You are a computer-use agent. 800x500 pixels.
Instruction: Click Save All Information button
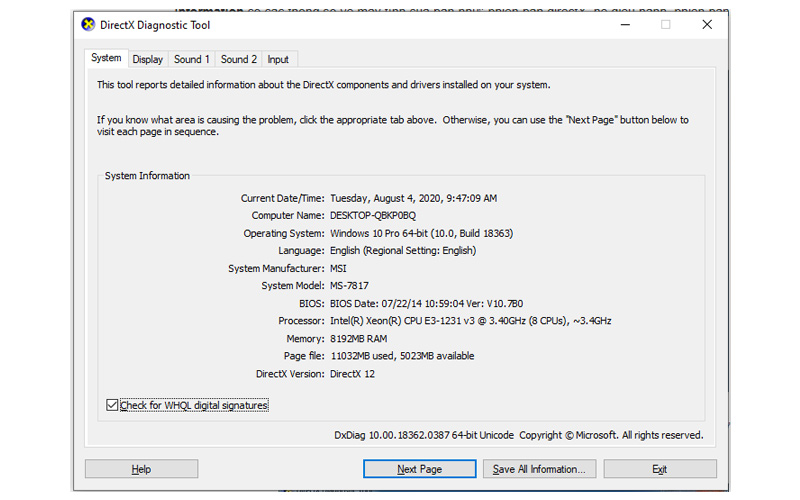(539, 469)
